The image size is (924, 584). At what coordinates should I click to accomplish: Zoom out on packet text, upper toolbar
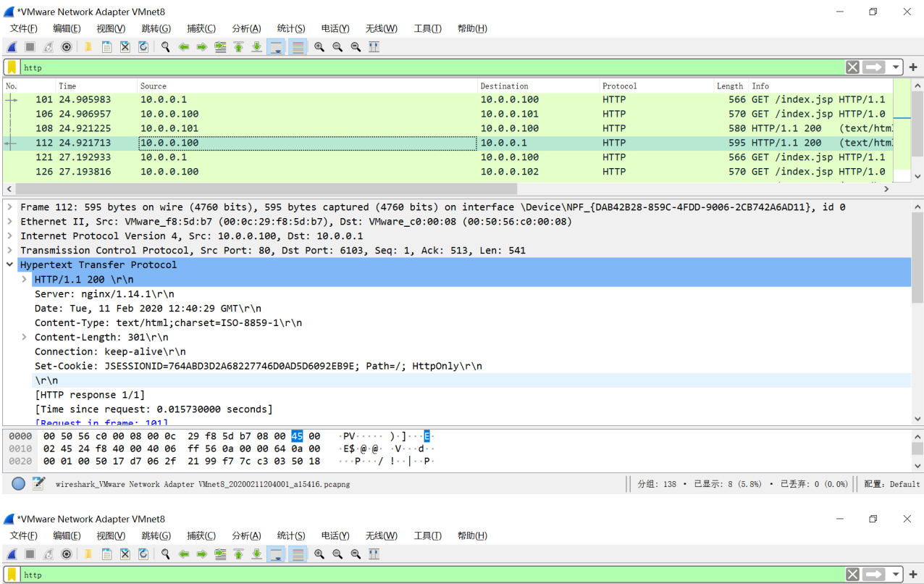(337, 47)
